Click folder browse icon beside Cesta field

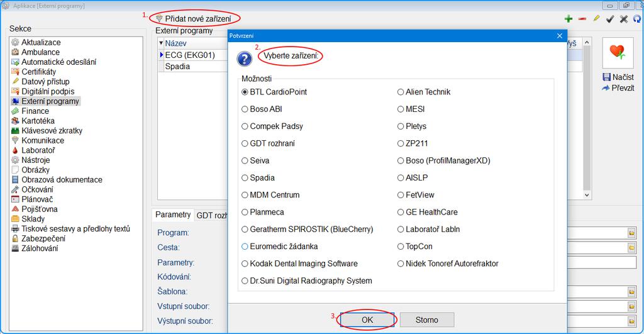(x=631, y=248)
